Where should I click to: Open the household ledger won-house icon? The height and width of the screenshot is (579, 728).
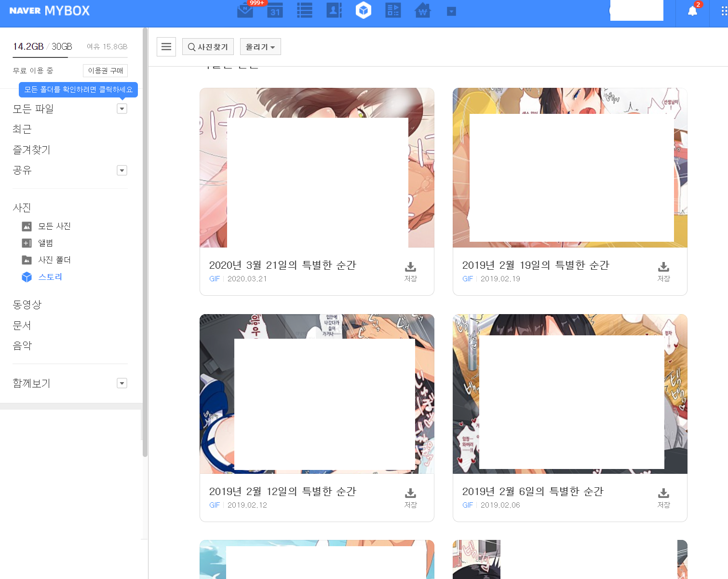[x=422, y=11]
